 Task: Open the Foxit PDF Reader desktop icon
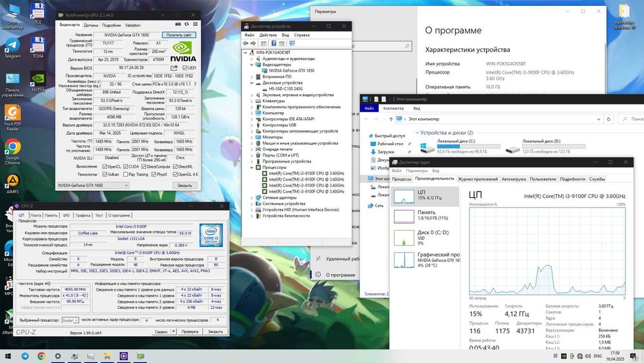tap(12, 117)
